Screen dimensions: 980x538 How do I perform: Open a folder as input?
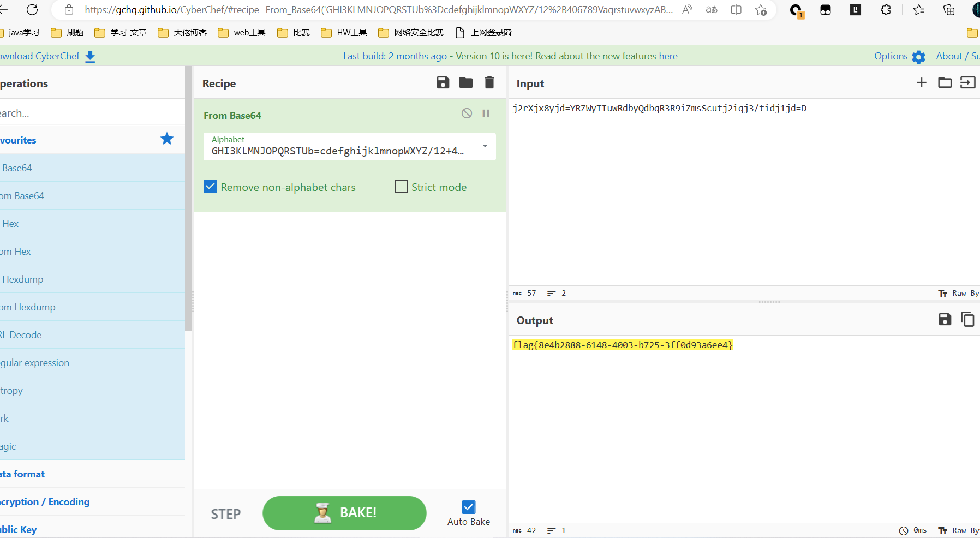point(945,82)
